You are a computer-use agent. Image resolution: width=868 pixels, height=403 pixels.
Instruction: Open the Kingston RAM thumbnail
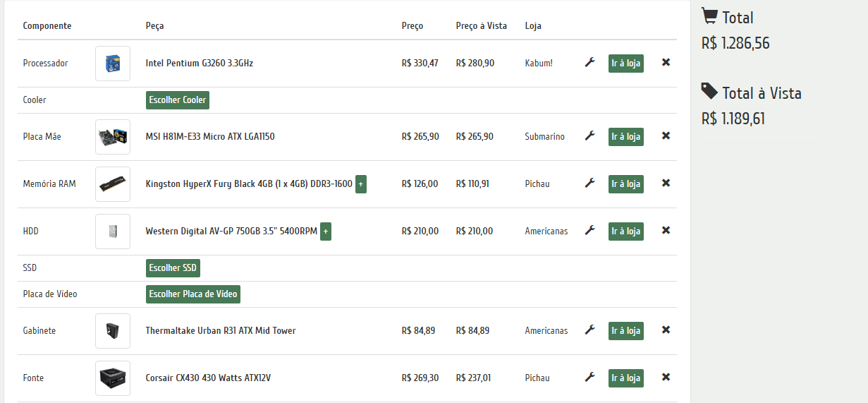[x=113, y=184]
